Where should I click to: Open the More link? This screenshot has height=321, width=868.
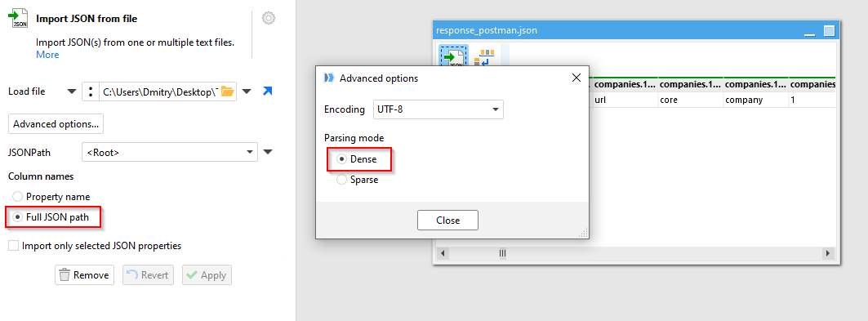pyautogui.click(x=47, y=55)
